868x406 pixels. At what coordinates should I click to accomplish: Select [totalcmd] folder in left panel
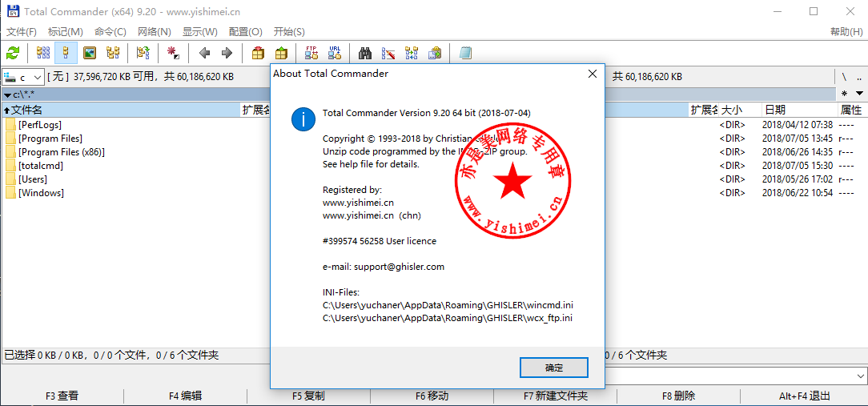(x=40, y=166)
